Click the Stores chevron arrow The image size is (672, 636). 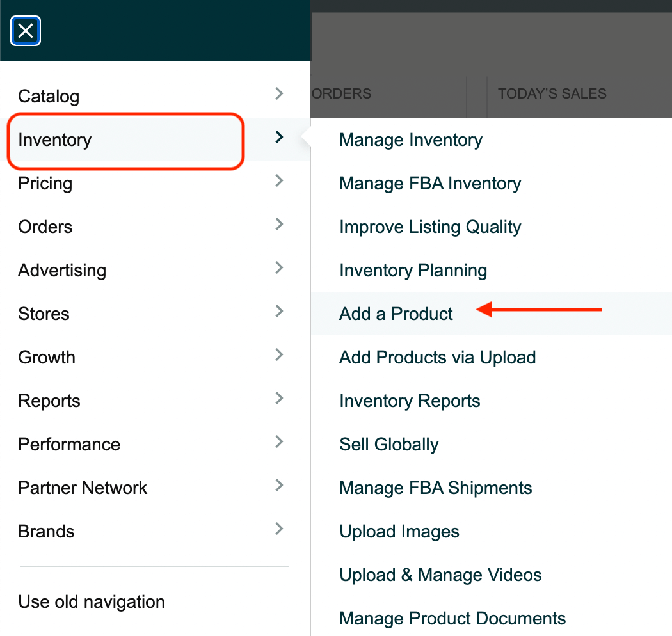279,312
